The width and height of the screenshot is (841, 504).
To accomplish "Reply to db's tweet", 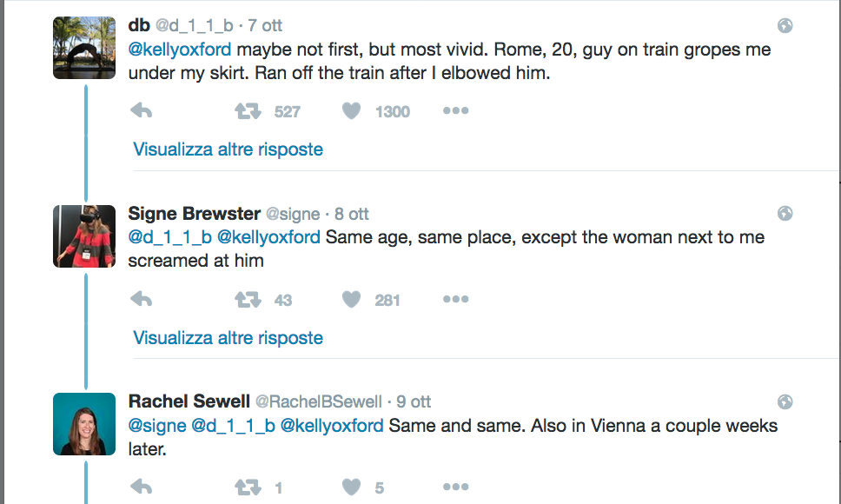I will 142,111.
